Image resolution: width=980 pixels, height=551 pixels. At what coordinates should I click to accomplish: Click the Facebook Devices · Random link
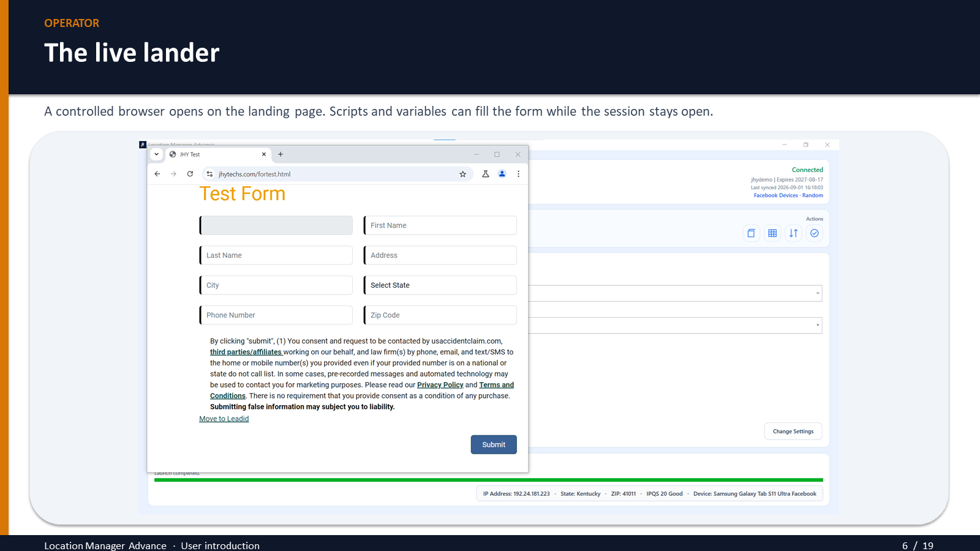click(x=788, y=195)
